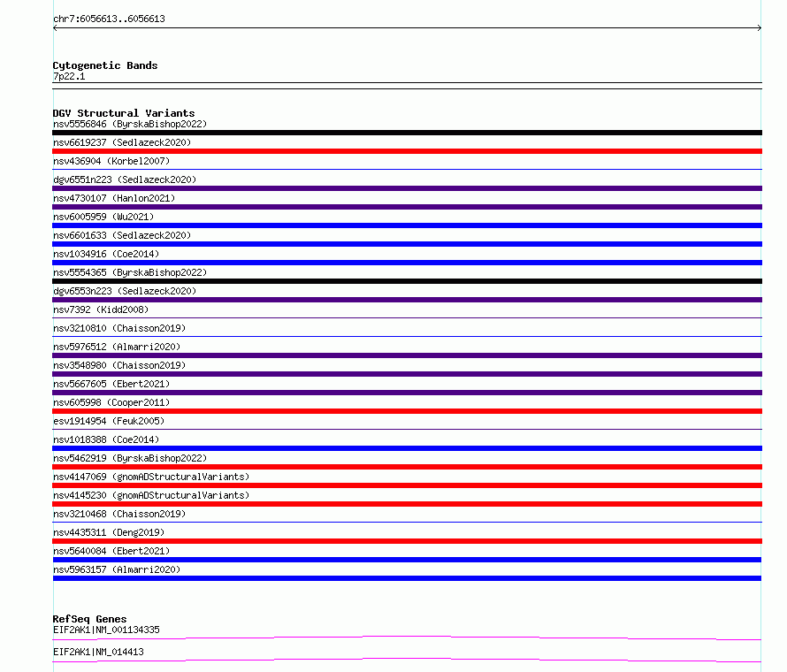This screenshot has width=787, height=672.
Task: Click the blue bar under nsv1034916
Action: (x=407, y=263)
